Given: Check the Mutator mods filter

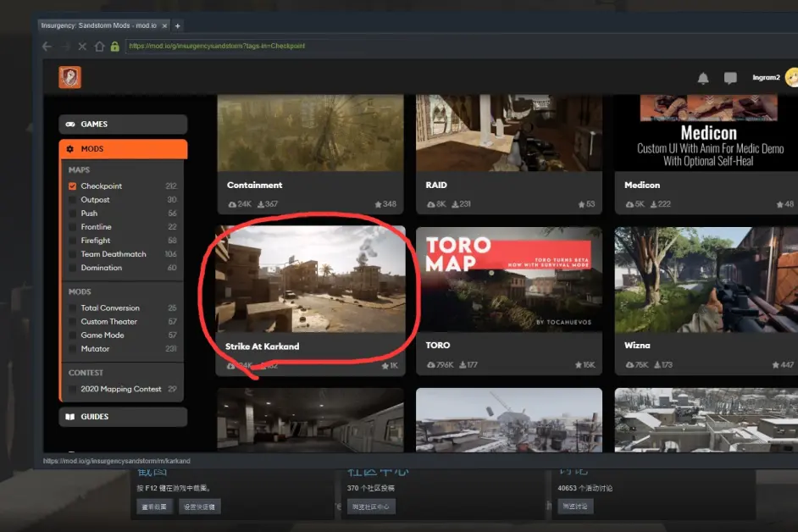Looking at the screenshot, I should pyautogui.click(x=73, y=349).
